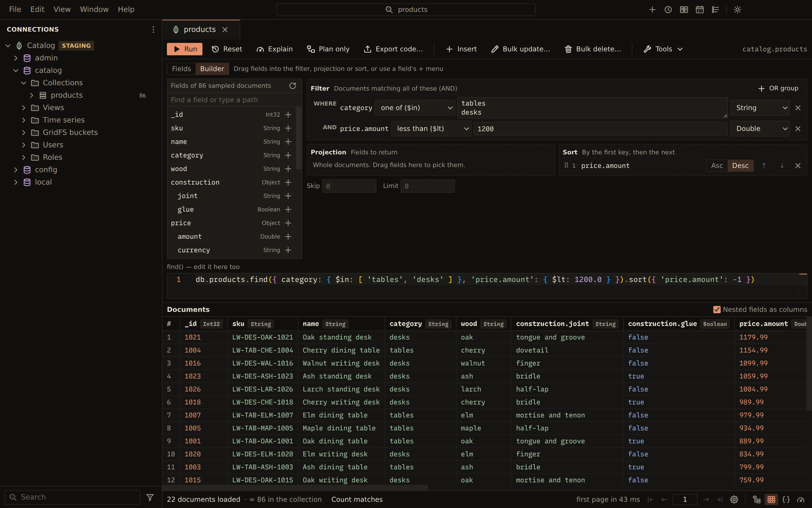Expand the Views folder

pos(23,108)
